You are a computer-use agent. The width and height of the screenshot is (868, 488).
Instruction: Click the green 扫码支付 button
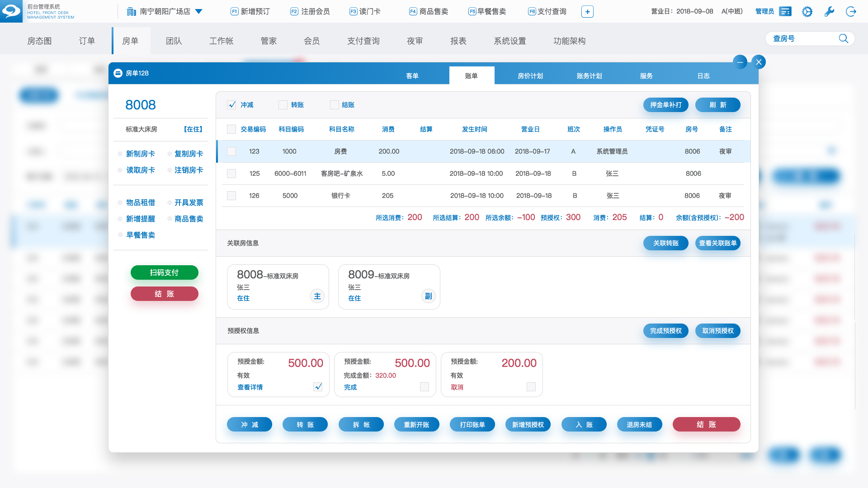point(164,272)
